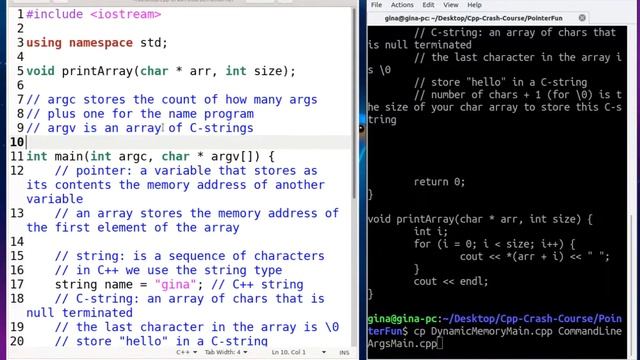
Task: Click the "// plus one for the name program" comment
Action: (140, 114)
